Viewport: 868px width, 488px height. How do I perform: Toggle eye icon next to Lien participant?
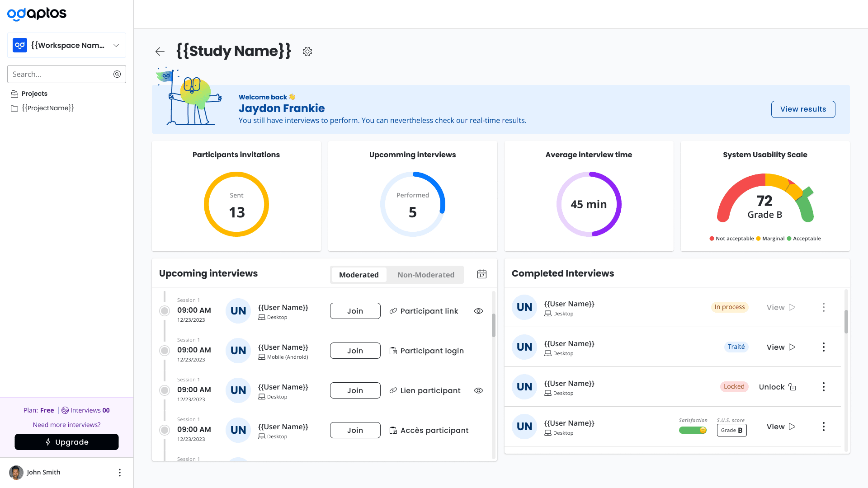[479, 390]
